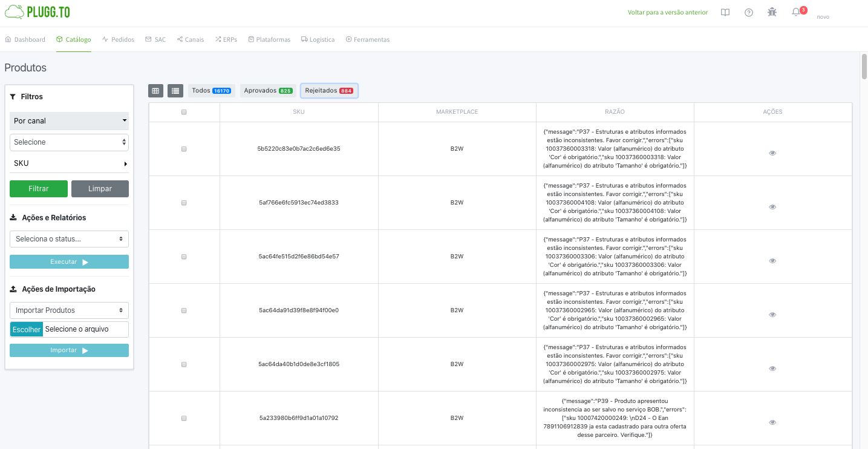View details via eye icon on first rejected row

pyautogui.click(x=772, y=153)
